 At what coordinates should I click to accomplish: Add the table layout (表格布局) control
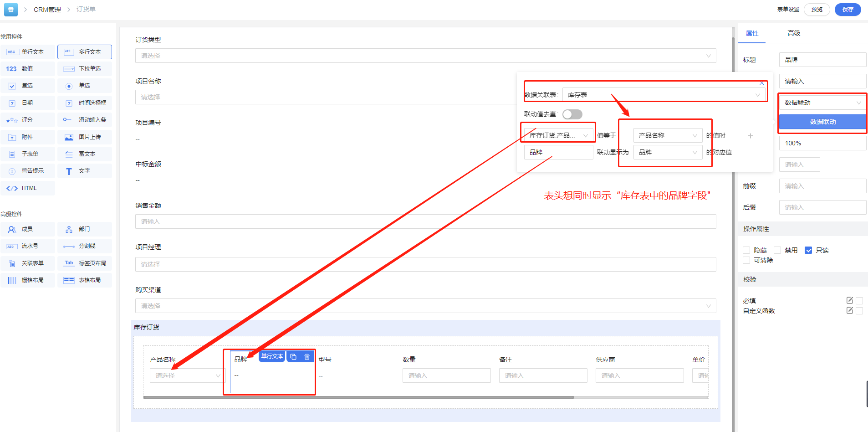(x=85, y=280)
